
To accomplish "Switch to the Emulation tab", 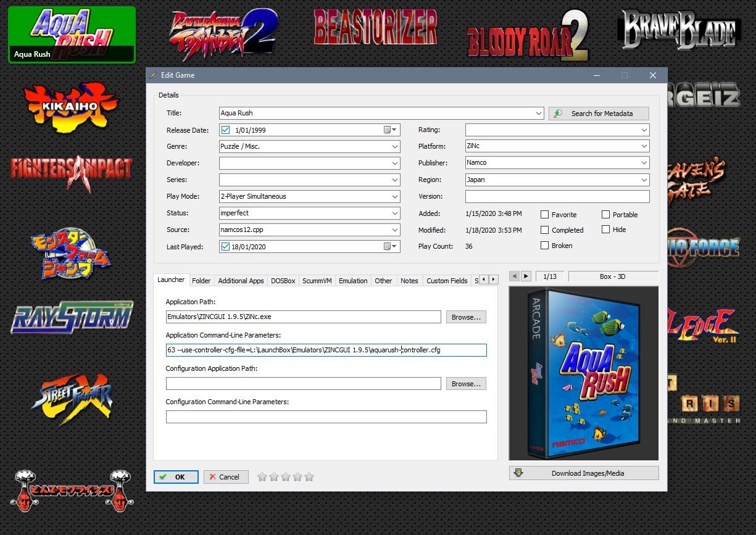I will click(353, 281).
